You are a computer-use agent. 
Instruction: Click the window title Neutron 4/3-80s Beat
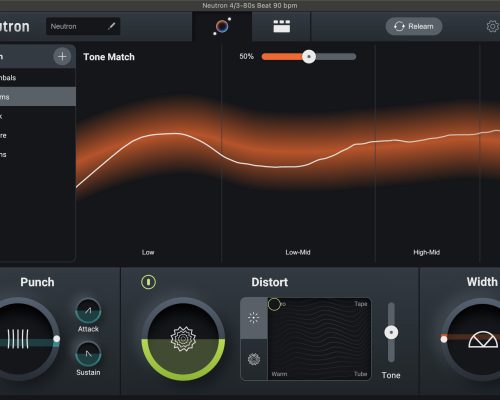[x=250, y=5]
